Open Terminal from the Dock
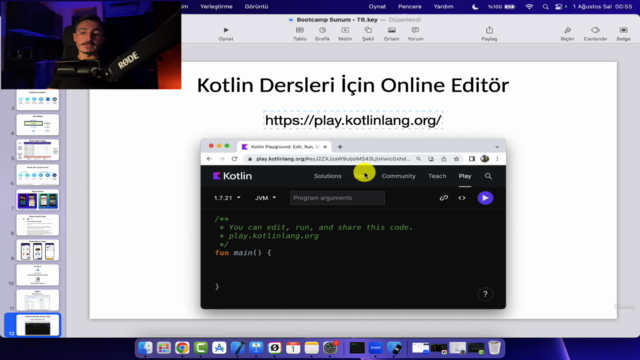This screenshot has height=360, width=640. click(x=357, y=348)
